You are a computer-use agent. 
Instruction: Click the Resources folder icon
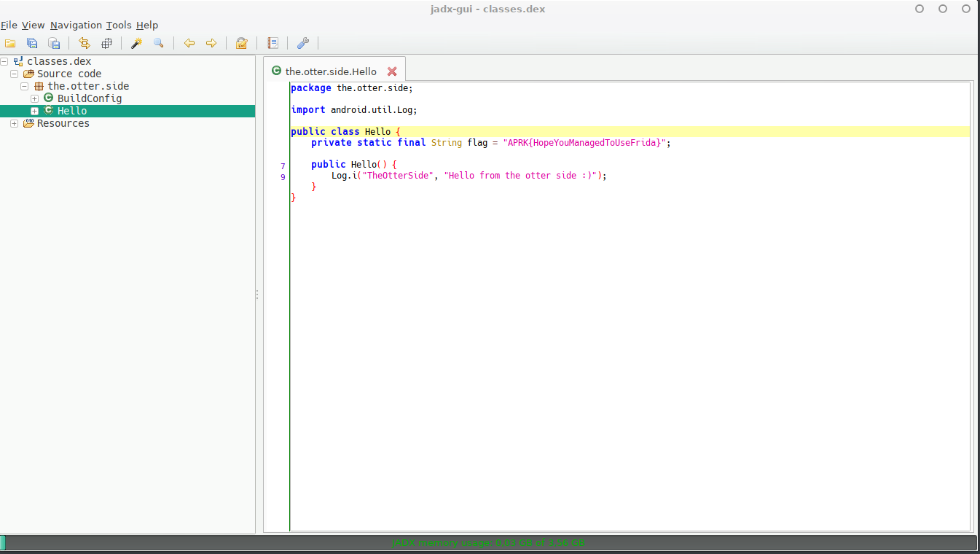[28, 123]
